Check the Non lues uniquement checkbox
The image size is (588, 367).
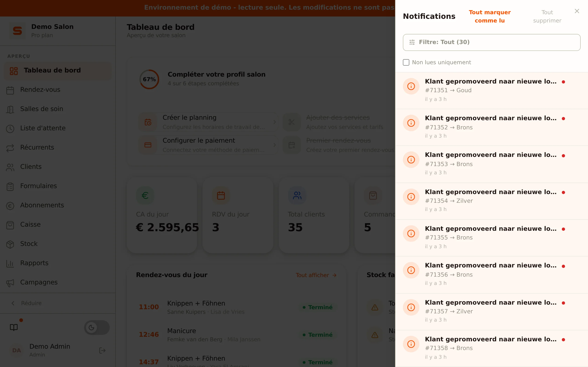pyautogui.click(x=406, y=62)
